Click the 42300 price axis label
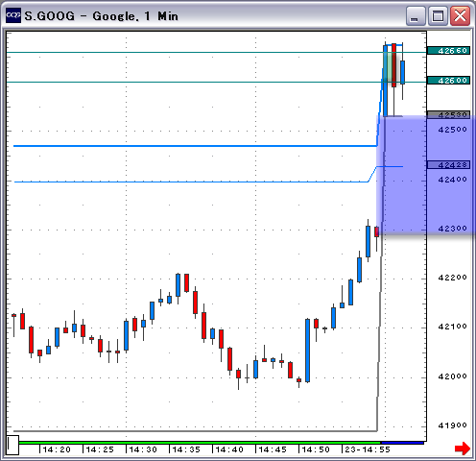476x461 pixels. [452, 229]
